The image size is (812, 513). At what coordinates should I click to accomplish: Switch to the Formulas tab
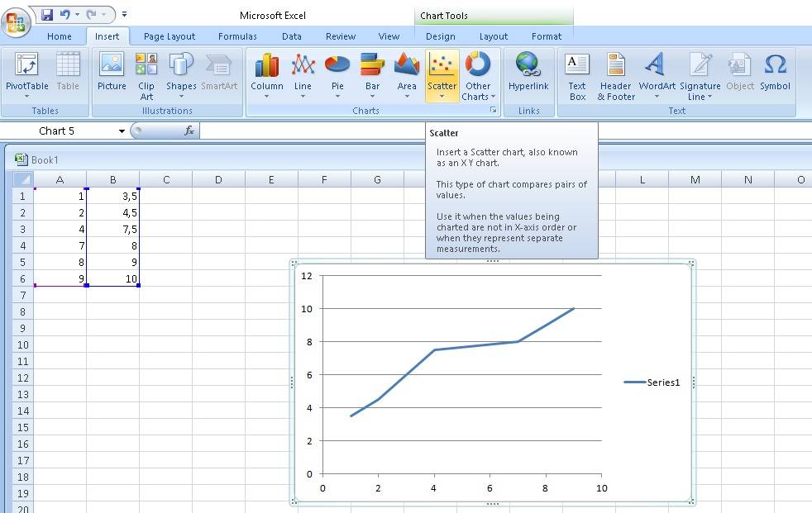pyautogui.click(x=237, y=36)
